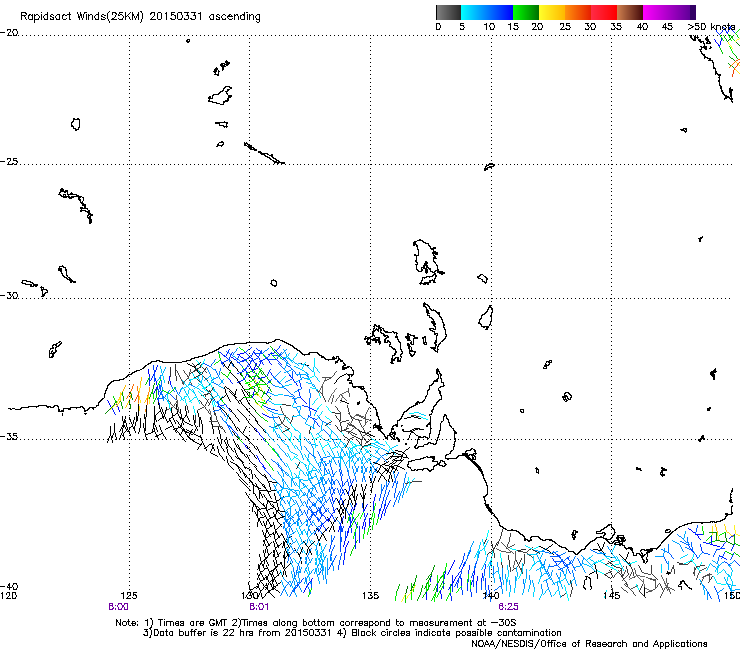Click the '-25' latitude axis label
The width and height of the screenshot is (740, 650).
tap(9, 161)
